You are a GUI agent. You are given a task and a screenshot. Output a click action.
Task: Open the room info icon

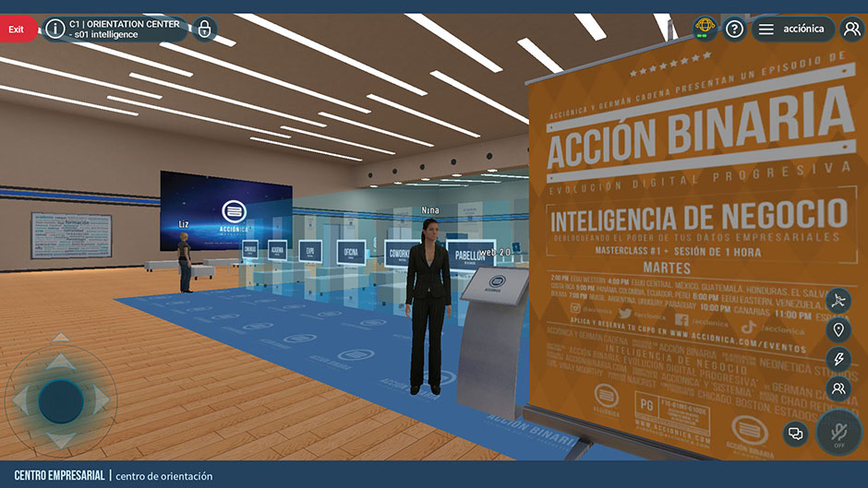[x=54, y=29]
